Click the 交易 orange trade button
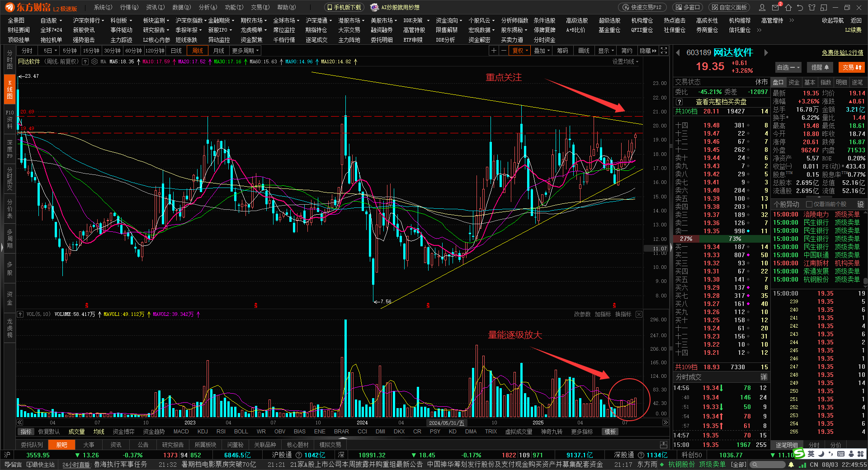Viewport: 868px width, 470px height. pos(852,67)
